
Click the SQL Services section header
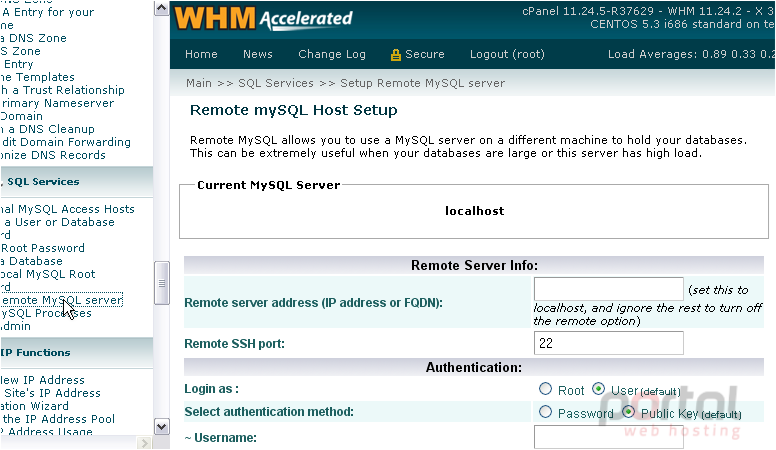[76, 182]
